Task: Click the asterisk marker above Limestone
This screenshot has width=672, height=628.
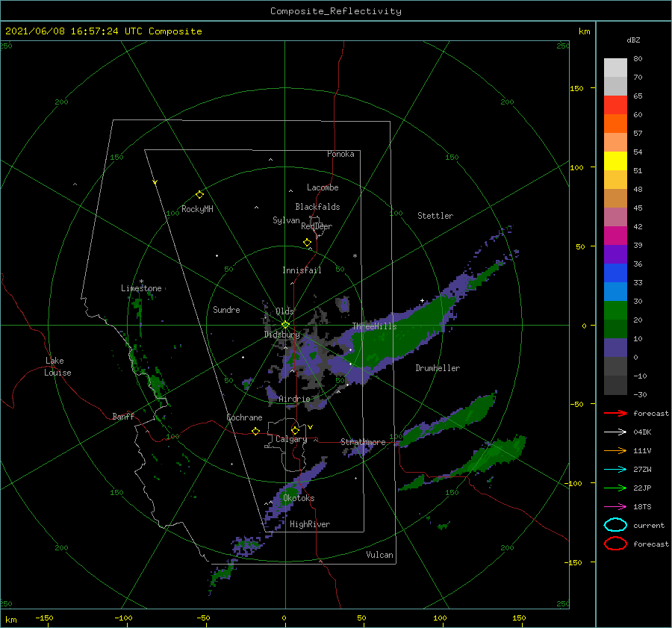Action: (x=141, y=282)
